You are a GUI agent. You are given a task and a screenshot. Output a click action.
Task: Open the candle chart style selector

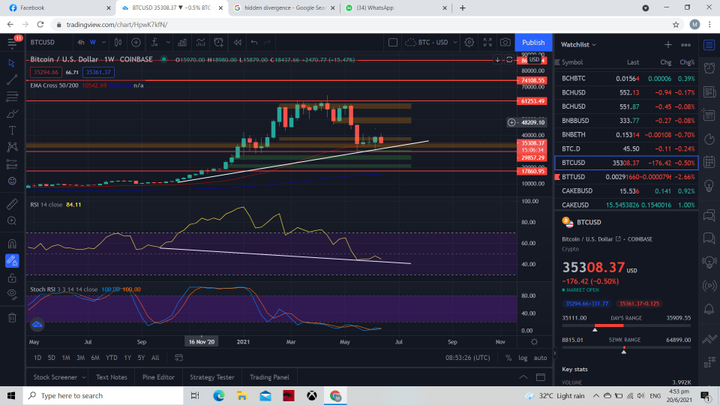(118, 42)
